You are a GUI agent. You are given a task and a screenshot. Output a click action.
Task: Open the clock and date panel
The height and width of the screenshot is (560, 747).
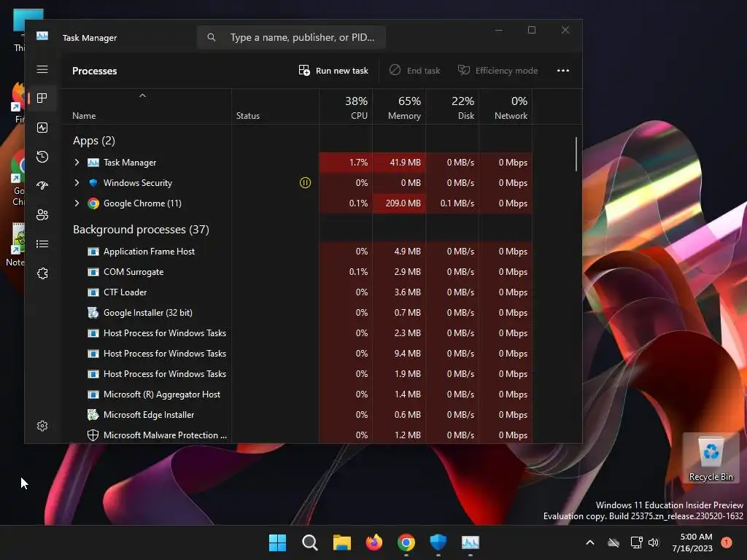[x=692, y=542]
